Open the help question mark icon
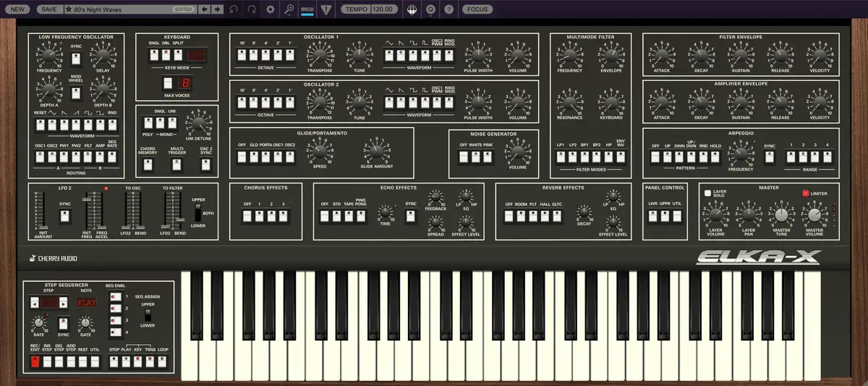This screenshot has height=386, width=868. 448,9
